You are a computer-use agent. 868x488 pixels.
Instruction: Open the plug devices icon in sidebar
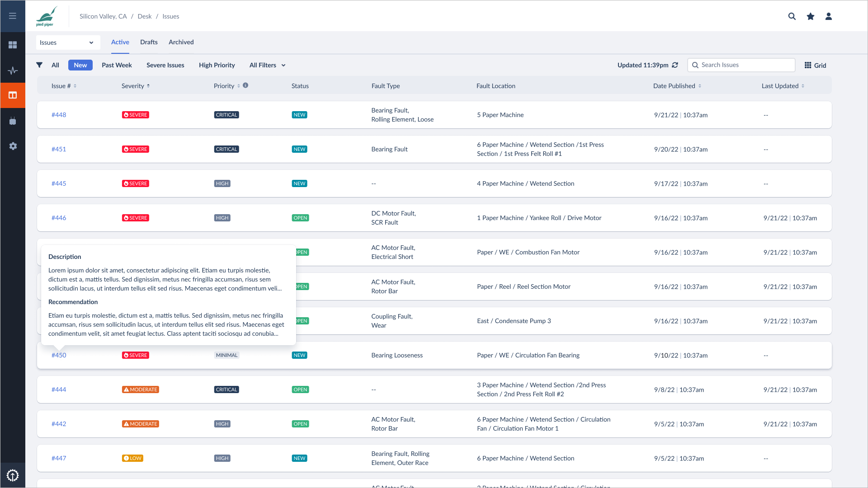point(13,121)
